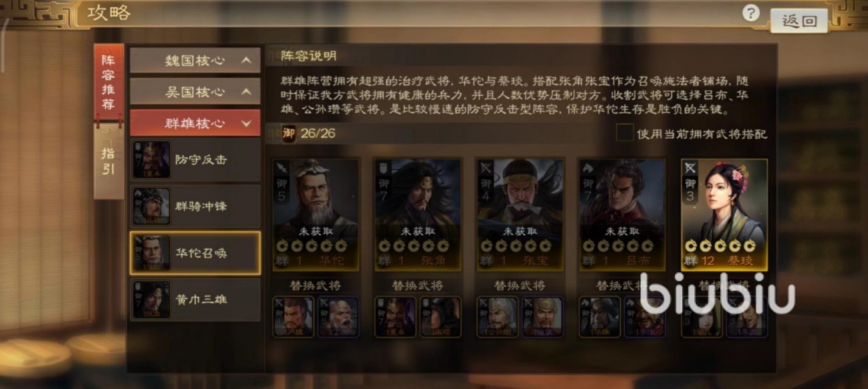
Task: Select the 防守反击 lineup
Action: tap(195, 160)
